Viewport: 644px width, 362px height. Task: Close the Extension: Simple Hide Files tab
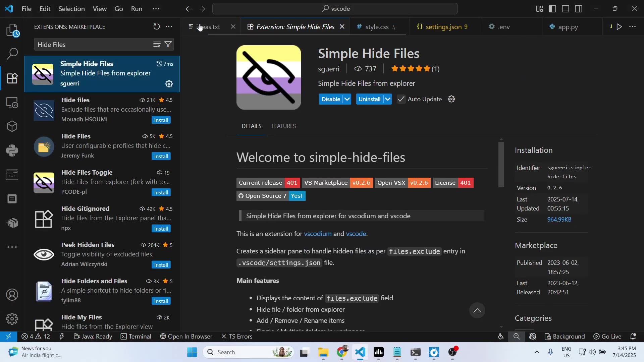[x=342, y=26]
